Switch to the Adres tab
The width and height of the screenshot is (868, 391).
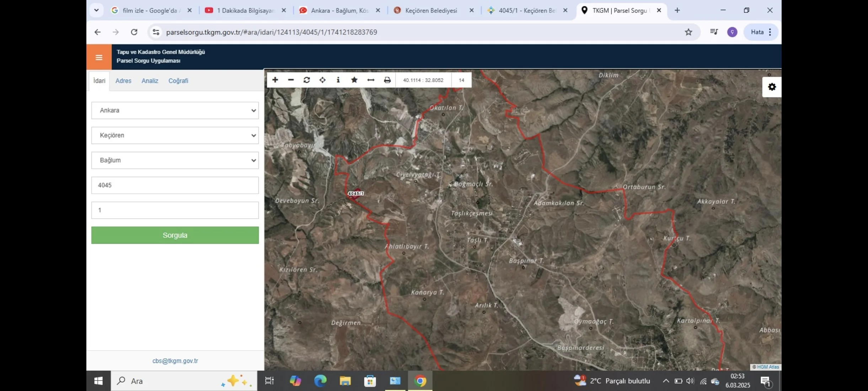click(x=123, y=81)
